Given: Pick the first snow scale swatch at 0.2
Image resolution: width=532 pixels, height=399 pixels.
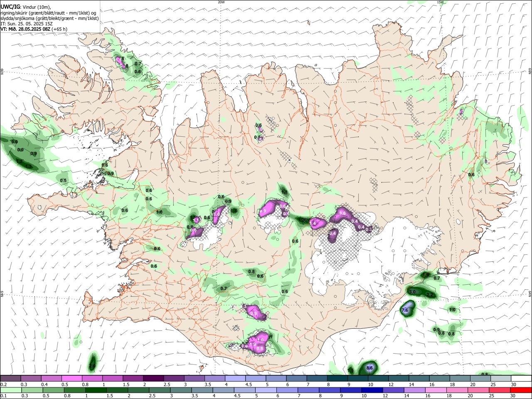Looking at the screenshot, I should tap(10, 379).
